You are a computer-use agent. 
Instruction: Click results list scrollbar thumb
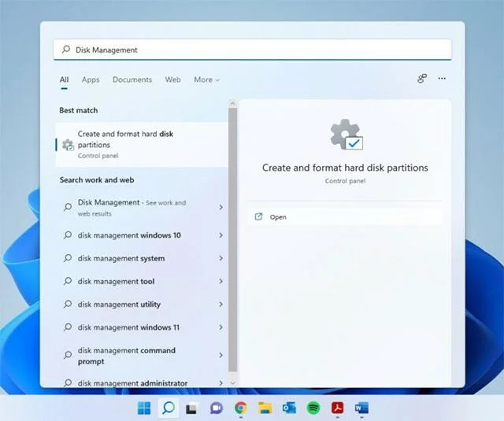[233, 240]
